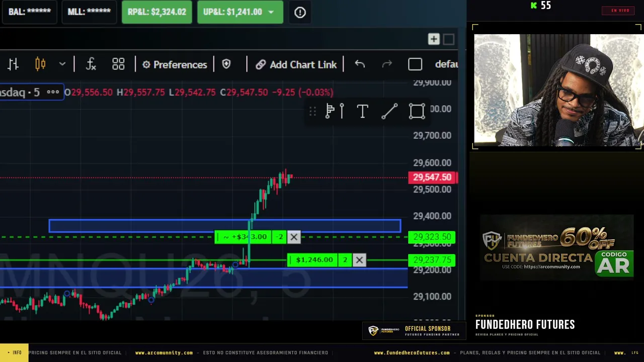The width and height of the screenshot is (644, 362).
Task: Click the INFO tag on ticker
Action: tap(14, 353)
